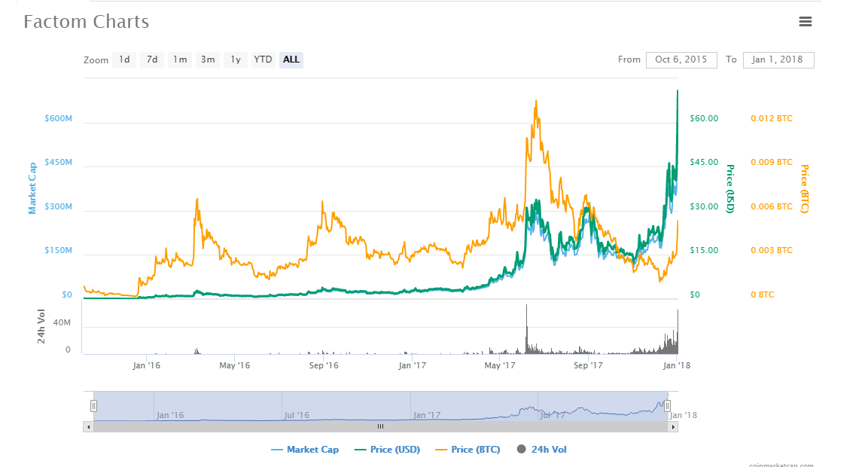Click the $45.00 price axis label
The height and width of the screenshot is (467, 868).
pos(704,162)
